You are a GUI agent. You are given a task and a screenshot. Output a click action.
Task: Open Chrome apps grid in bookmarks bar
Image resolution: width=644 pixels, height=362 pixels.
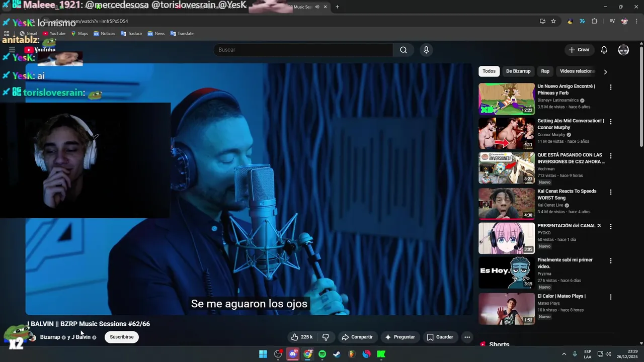(7, 33)
